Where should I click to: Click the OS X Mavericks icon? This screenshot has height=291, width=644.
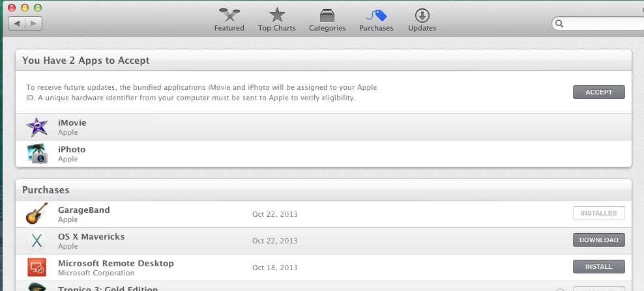37,241
